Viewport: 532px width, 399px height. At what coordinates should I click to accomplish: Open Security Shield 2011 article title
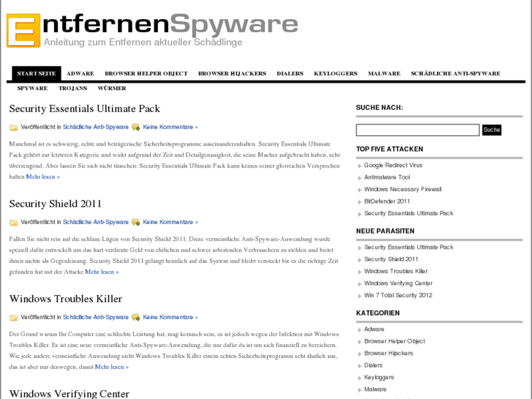tap(56, 204)
